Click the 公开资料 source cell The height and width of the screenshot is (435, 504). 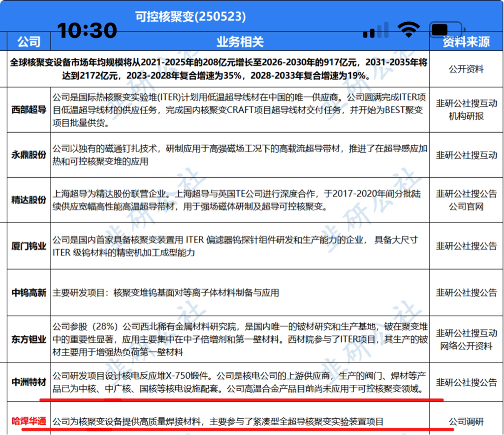[466, 69]
